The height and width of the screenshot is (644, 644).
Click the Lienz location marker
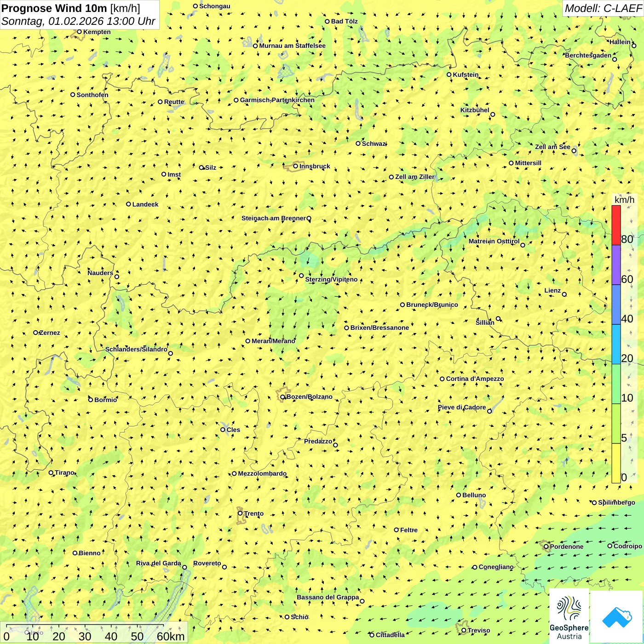tap(564, 294)
